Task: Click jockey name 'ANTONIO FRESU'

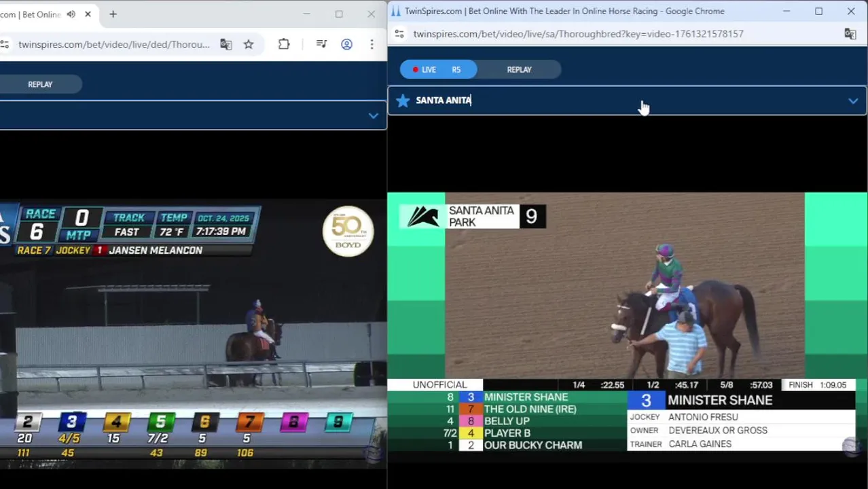Action: pyautogui.click(x=703, y=417)
